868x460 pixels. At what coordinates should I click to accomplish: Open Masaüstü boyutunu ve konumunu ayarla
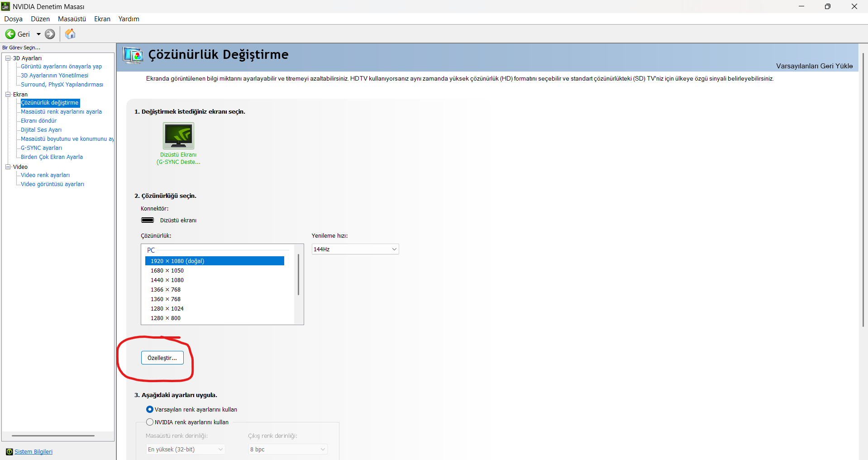[x=67, y=139]
